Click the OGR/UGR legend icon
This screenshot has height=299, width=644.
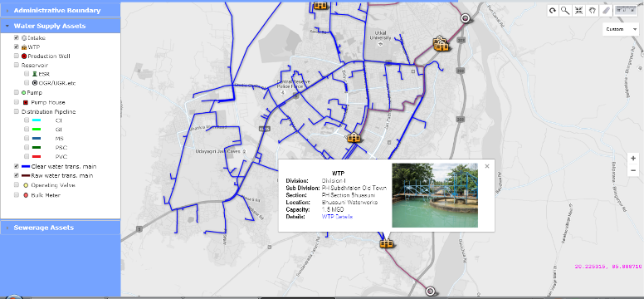[x=35, y=83]
